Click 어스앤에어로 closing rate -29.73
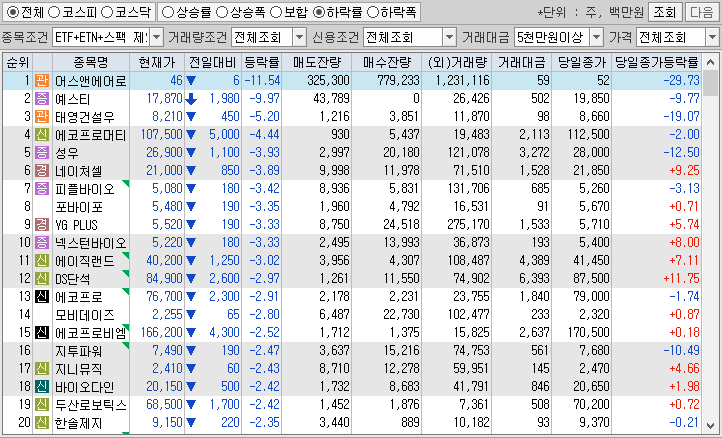This screenshot has width=722, height=438. pos(681,81)
